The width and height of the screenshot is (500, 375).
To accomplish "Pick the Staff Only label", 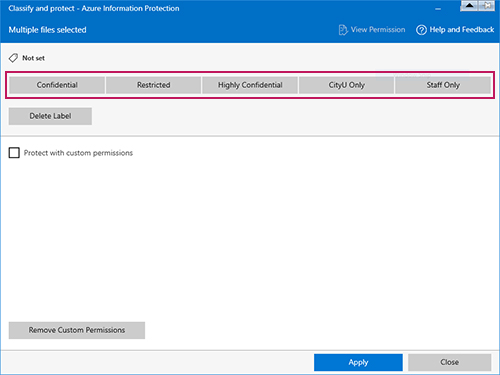I will click(443, 85).
